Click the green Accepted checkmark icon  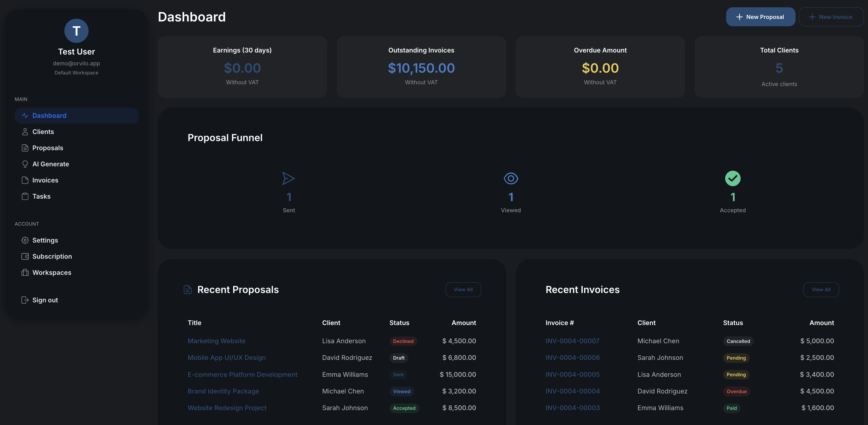click(733, 179)
